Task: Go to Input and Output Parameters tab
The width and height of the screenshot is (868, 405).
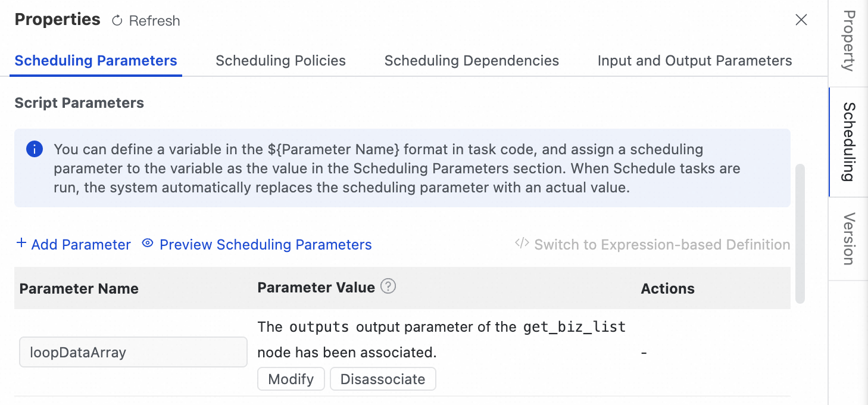Action: [x=695, y=61]
